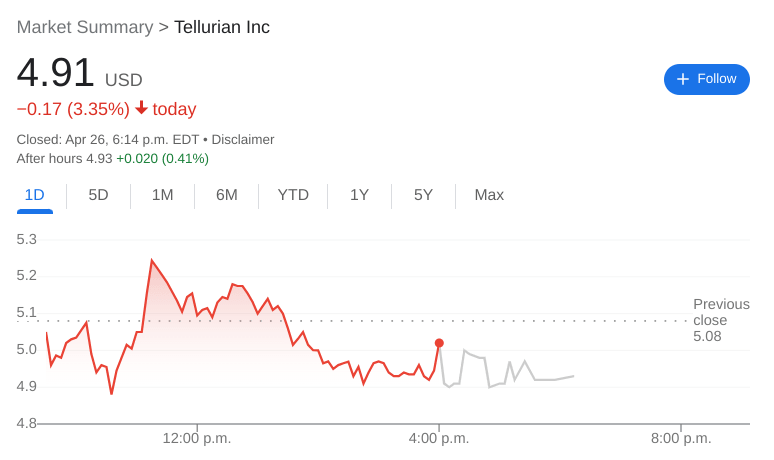Click the −0.17 (3.35%) today change

[x=106, y=109]
